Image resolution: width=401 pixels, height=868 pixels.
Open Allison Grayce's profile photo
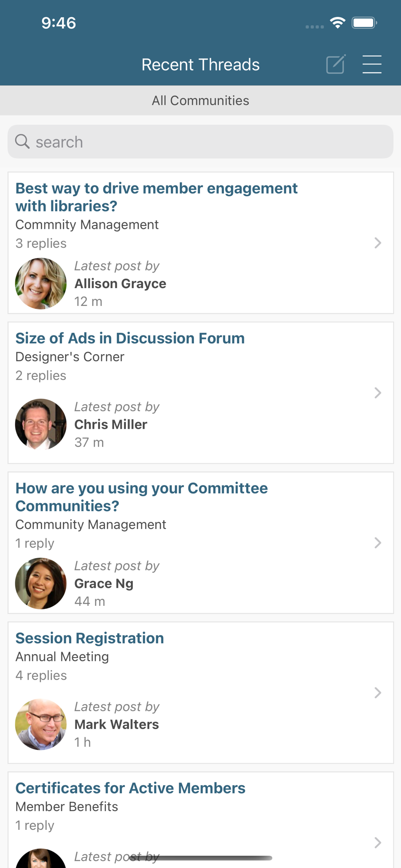(41, 283)
